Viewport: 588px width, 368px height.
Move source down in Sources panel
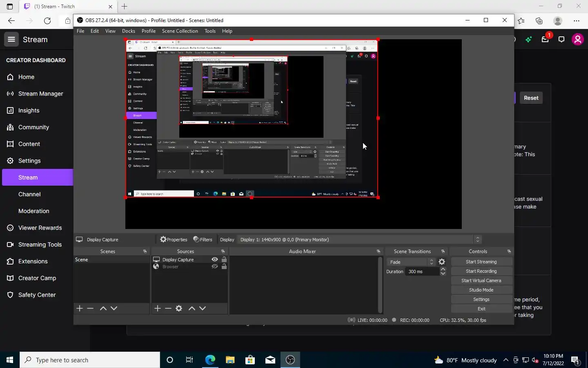coord(203,308)
